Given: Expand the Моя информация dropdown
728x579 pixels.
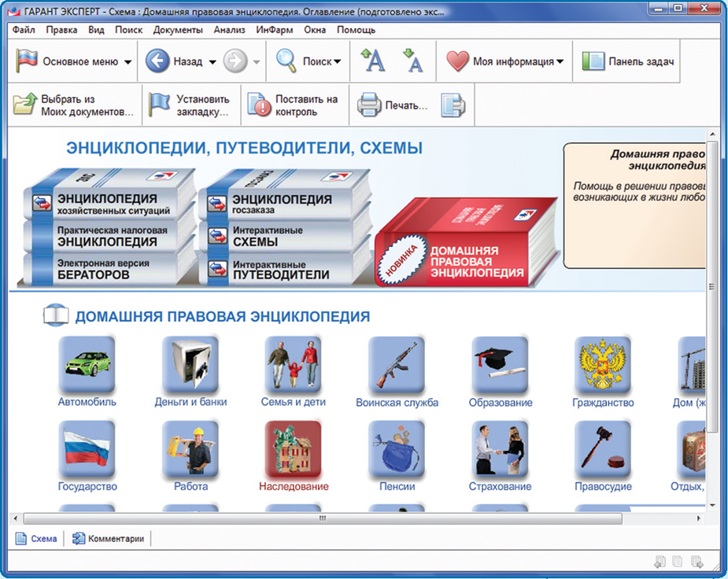Looking at the screenshot, I should tap(560, 62).
